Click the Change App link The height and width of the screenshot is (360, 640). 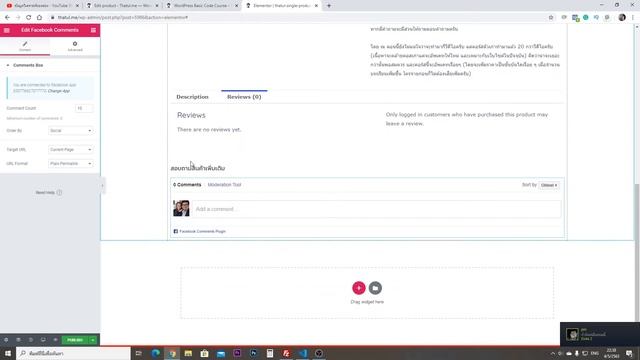(x=59, y=91)
